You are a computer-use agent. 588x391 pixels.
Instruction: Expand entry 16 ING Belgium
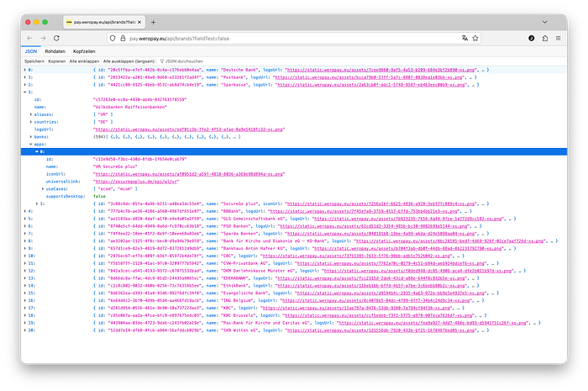25,300
